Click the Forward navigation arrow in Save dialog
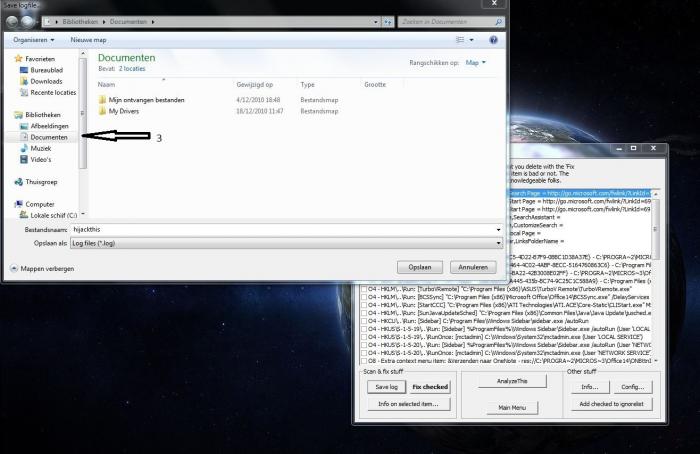700x454 pixels. pos(28,21)
